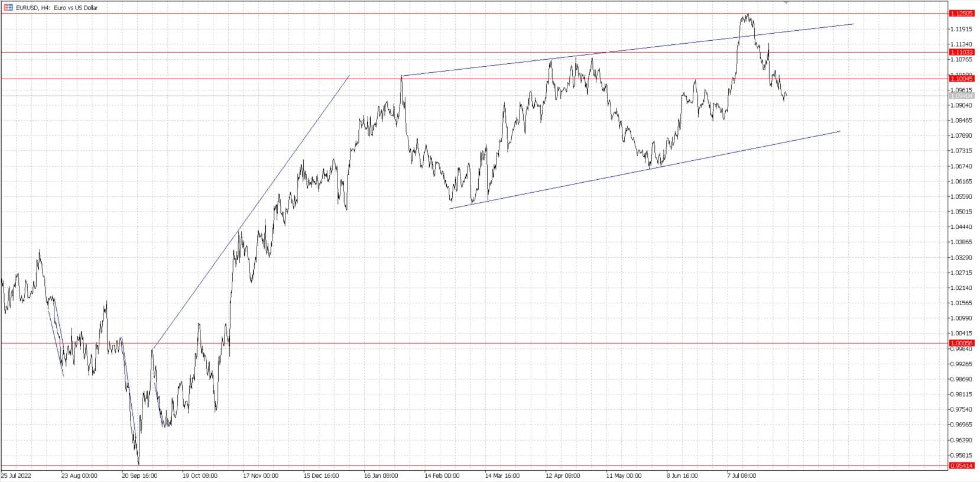
Task: Click the 1.05015 value on the price scale
Action: click(961, 212)
